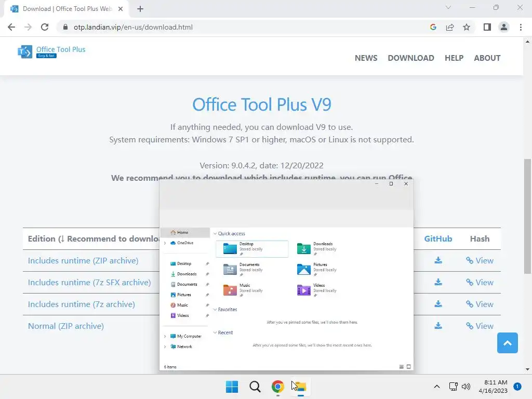This screenshot has width=532, height=399.
Task: Click Includes runtime (7z archive) link
Action: pos(82,304)
